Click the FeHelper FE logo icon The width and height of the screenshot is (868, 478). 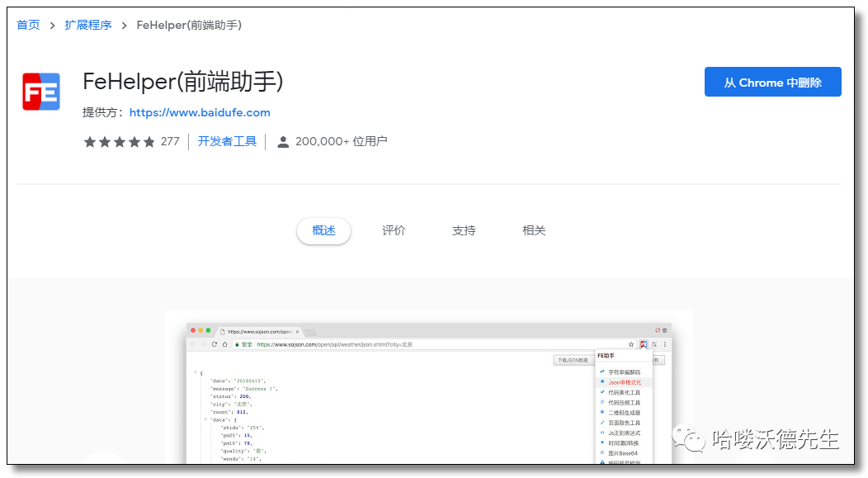coord(41,92)
